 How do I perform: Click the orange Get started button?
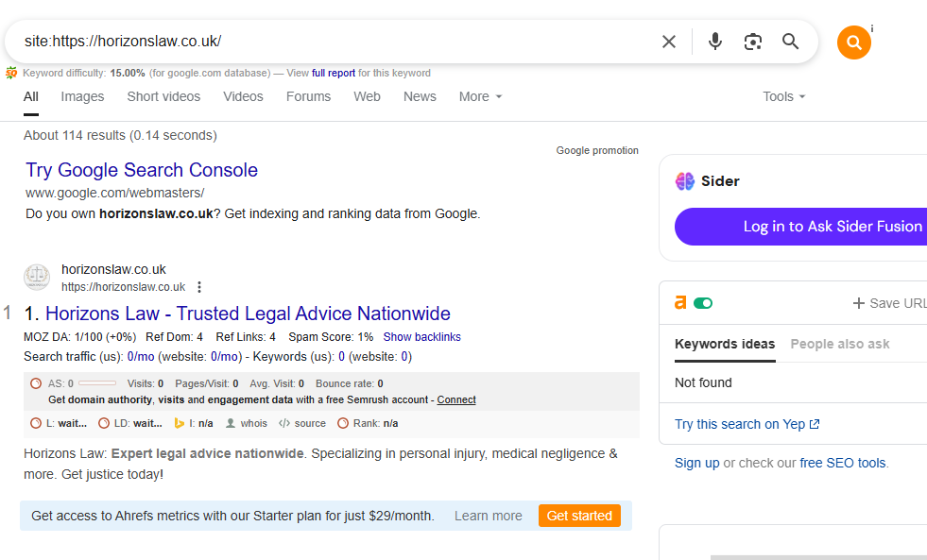579,516
